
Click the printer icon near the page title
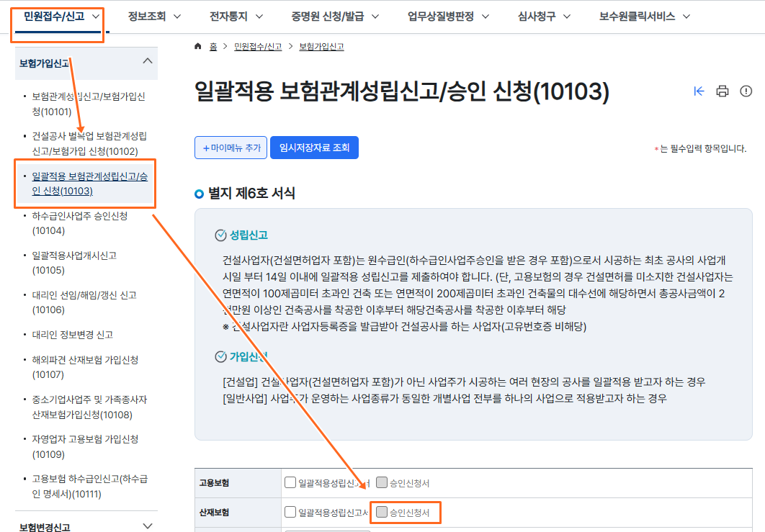[722, 91]
